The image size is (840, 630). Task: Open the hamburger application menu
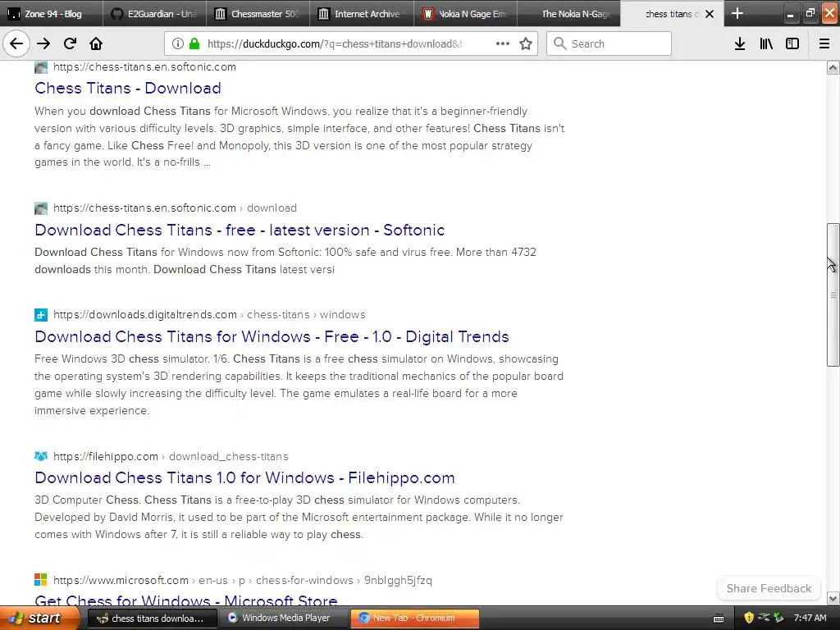[824, 44]
